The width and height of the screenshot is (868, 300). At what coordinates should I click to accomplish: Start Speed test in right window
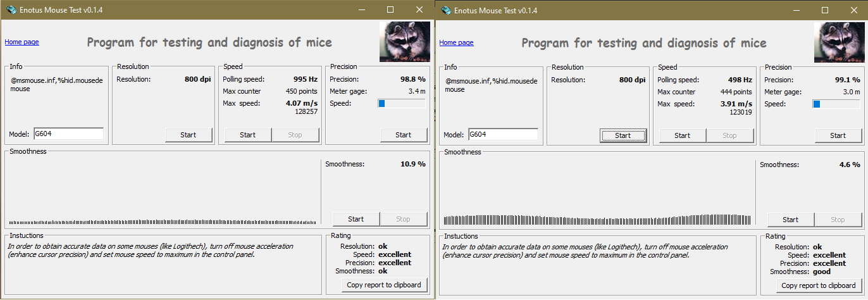pyautogui.click(x=682, y=135)
